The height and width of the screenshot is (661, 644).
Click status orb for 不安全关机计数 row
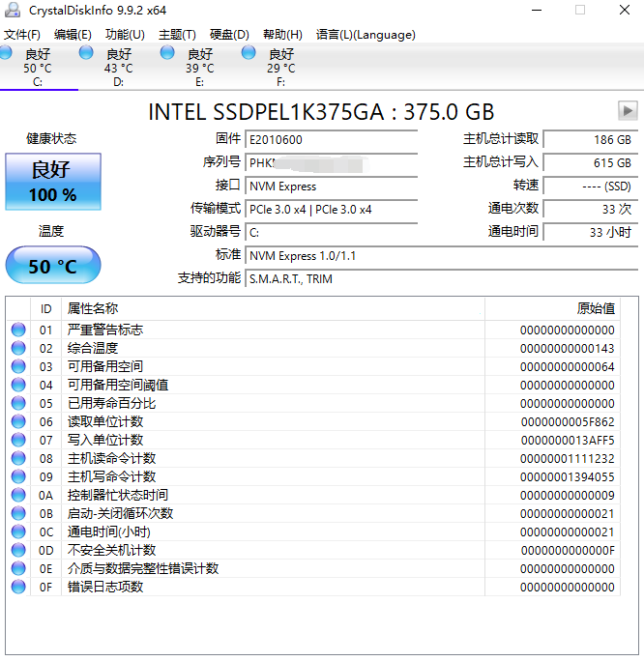click(18, 550)
